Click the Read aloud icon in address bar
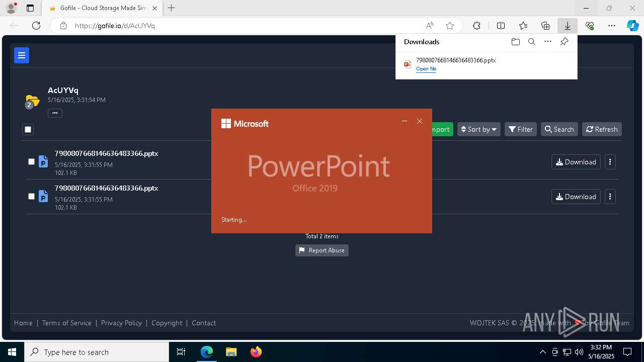The image size is (644, 362). point(430,26)
